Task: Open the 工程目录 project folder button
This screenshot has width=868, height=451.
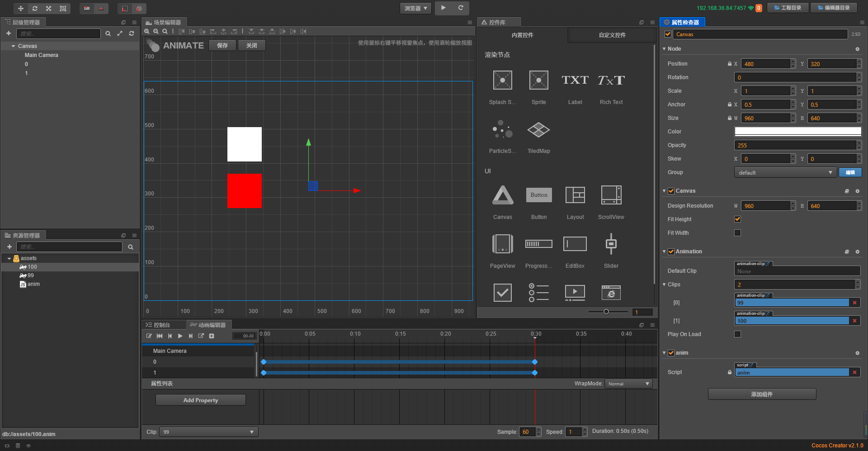Action: pyautogui.click(x=788, y=8)
